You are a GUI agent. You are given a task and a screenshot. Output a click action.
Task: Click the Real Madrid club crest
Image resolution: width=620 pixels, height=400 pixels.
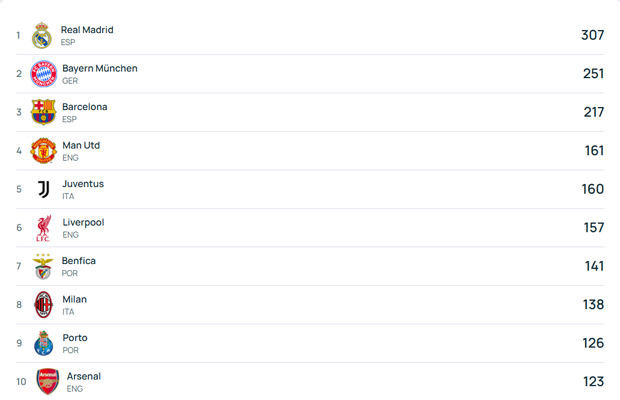(x=41, y=35)
